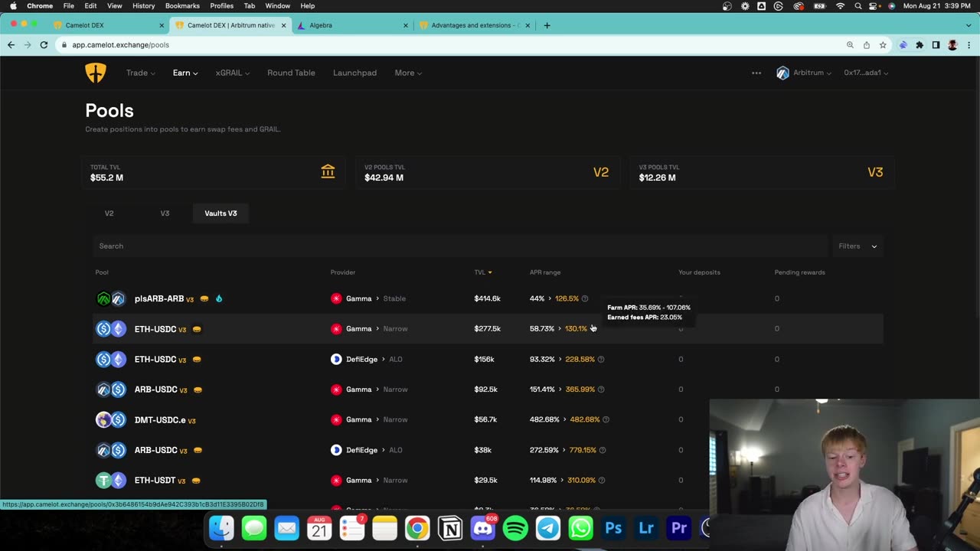The height and width of the screenshot is (551, 980).
Task: Open the Launchpad page
Action: point(354,73)
